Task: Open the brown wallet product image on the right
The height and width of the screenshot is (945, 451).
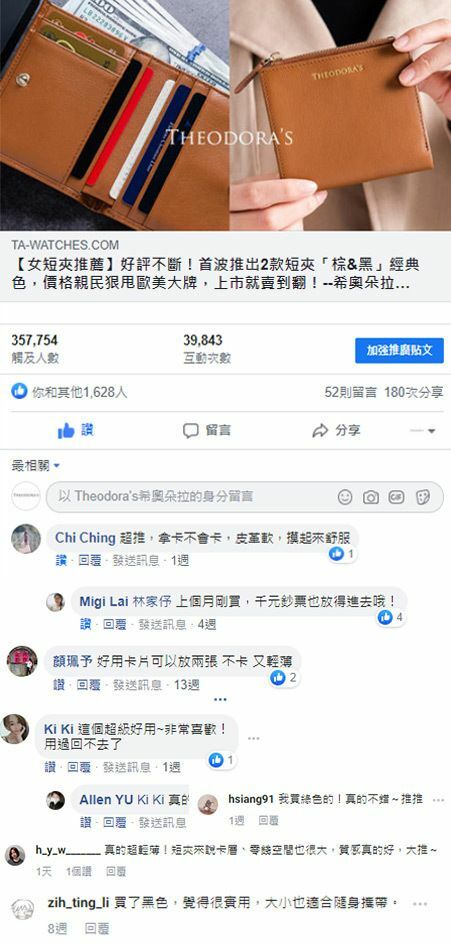Action: [340, 115]
